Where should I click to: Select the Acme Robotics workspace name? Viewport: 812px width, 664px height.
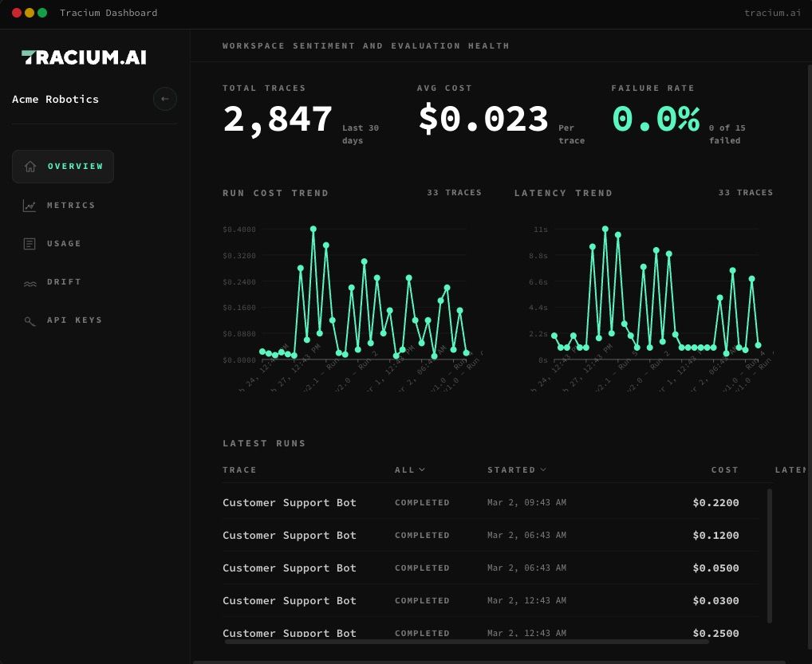(x=55, y=100)
